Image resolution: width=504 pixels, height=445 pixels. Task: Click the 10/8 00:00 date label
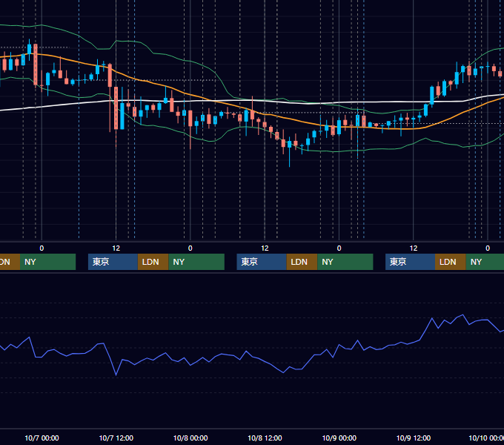[190, 438]
